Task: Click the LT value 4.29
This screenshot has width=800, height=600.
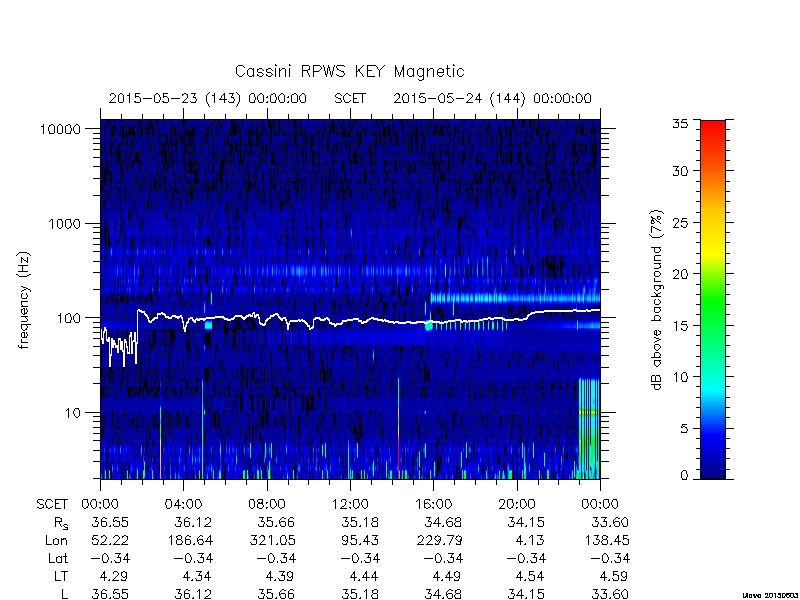Action: pos(113,576)
